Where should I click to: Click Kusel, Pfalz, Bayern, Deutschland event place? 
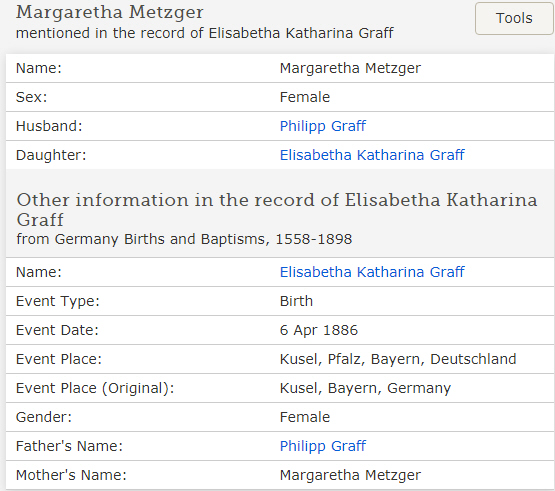tap(398, 359)
